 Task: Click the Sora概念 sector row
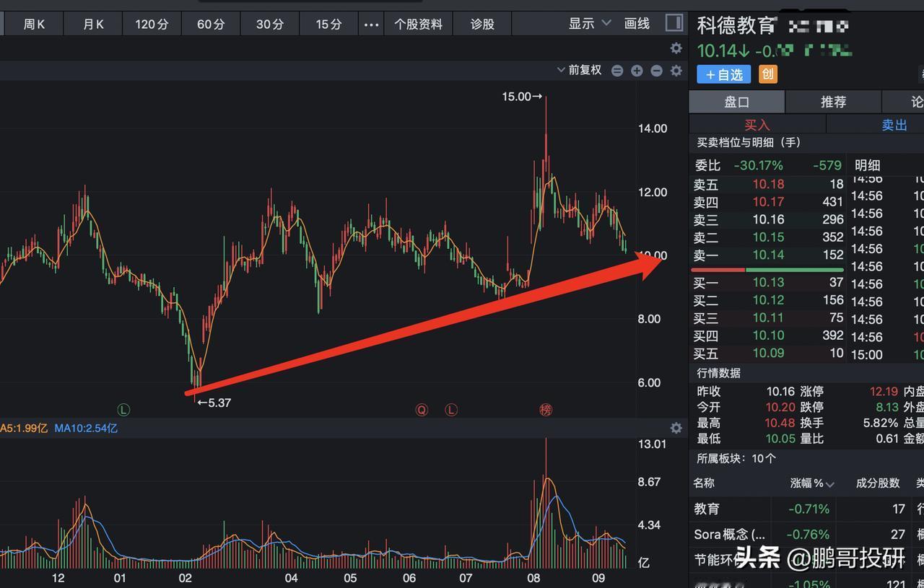[806, 535]
